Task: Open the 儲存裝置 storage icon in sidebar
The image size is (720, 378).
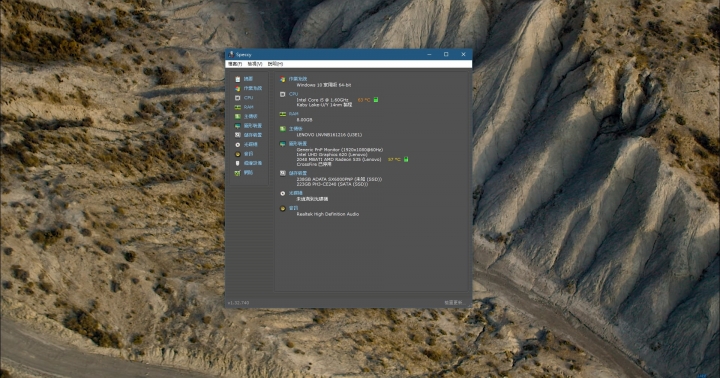Action: click(237, 135)
